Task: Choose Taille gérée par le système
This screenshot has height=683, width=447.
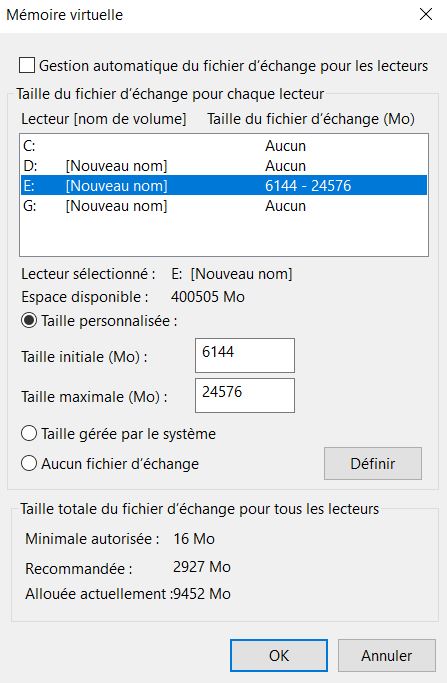Action: click(x=29, y=434)
